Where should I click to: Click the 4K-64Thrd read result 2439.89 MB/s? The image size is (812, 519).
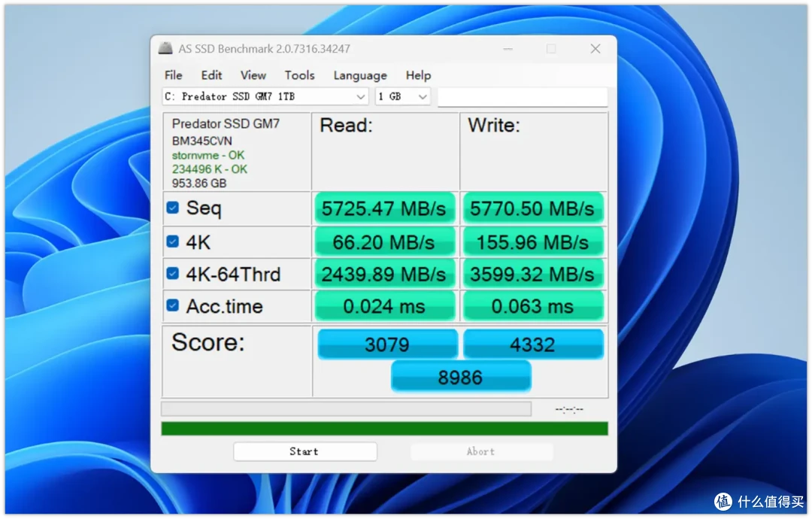[x=384, y=274]
